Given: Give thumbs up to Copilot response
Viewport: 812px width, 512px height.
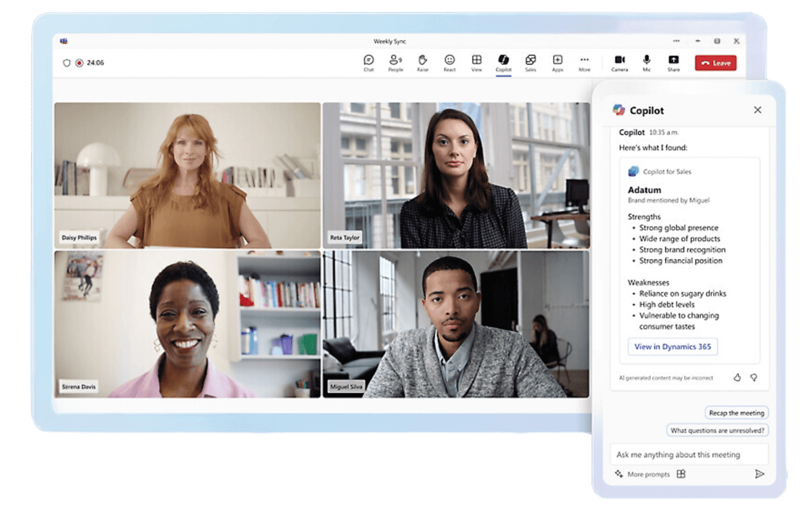Looking at the screenshot, I should pos(737,377).
